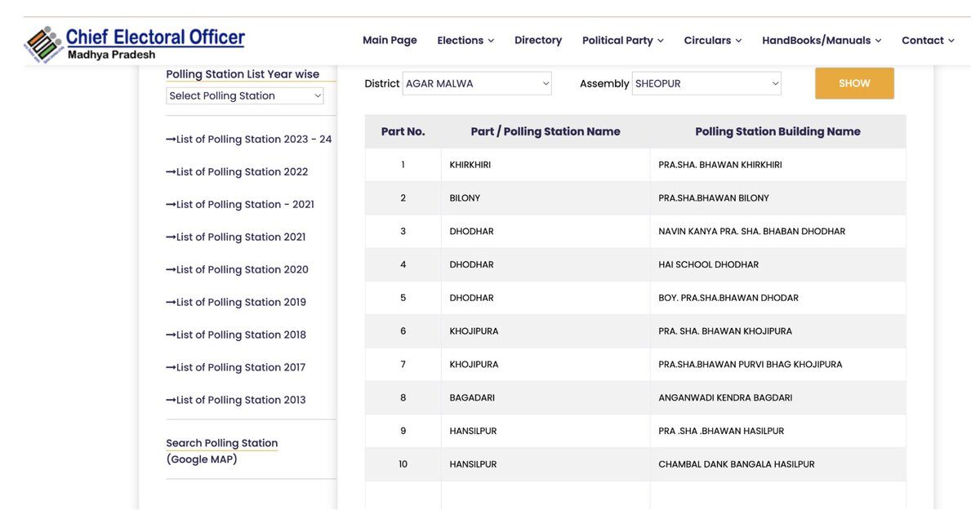
Task: Select Part No. 5 cell
Action: point(403,298)
